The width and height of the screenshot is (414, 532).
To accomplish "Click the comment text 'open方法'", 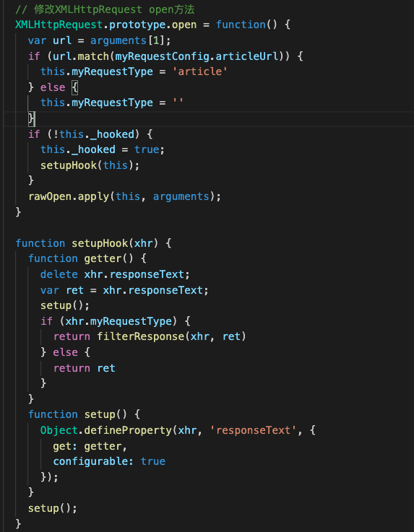I will click(171, 9).
